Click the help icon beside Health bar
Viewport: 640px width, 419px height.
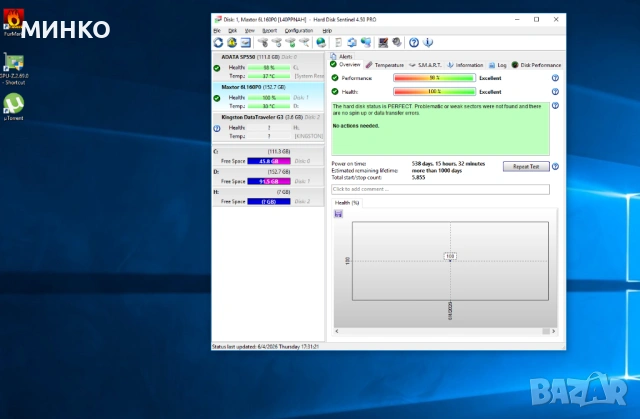(555, 92)
